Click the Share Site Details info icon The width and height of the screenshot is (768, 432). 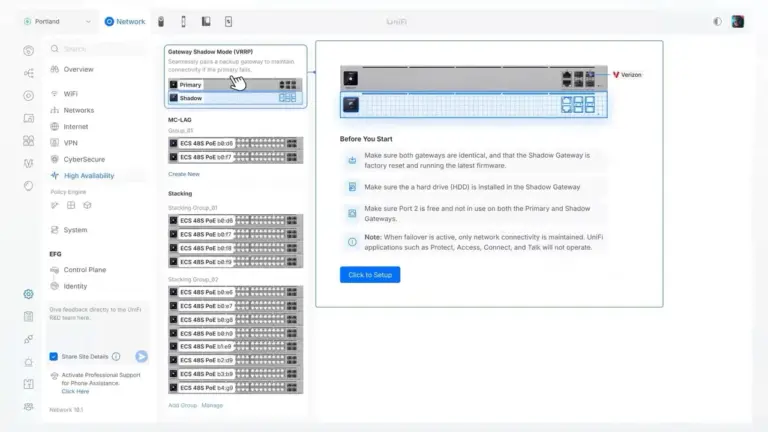[x=116, y=356]
